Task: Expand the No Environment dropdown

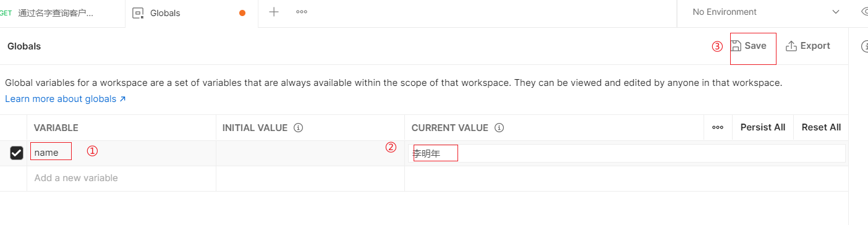Action: [766, 12]
